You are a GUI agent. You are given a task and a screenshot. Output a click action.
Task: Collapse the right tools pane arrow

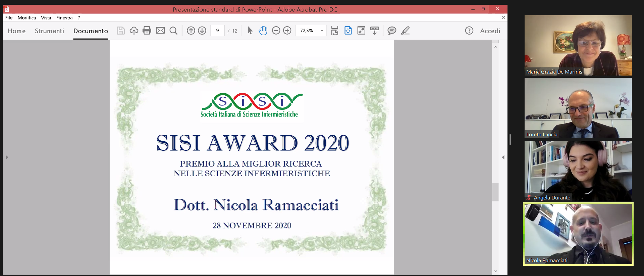tap(503, 157)
